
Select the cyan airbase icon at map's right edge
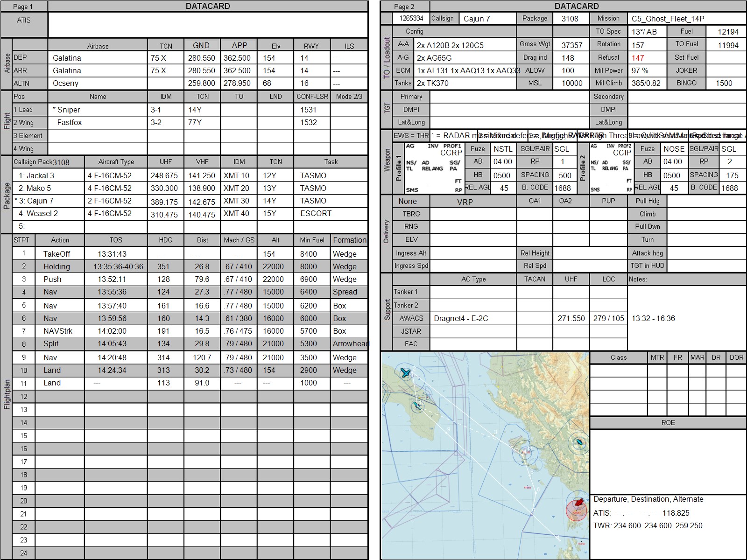click(579, 442)
